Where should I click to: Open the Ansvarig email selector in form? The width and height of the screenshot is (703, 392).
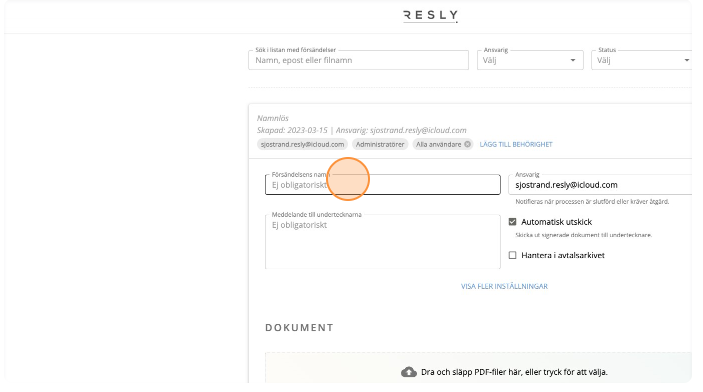[x=600, y=185]
